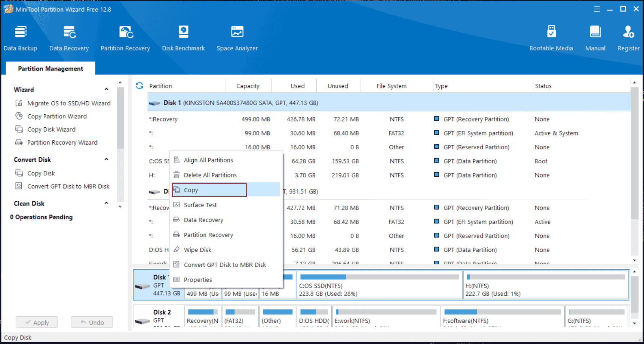This screenshot has width=644, height=344.
Task: Start the Disk Benchmark tool
Action: (x=183, y=38)
